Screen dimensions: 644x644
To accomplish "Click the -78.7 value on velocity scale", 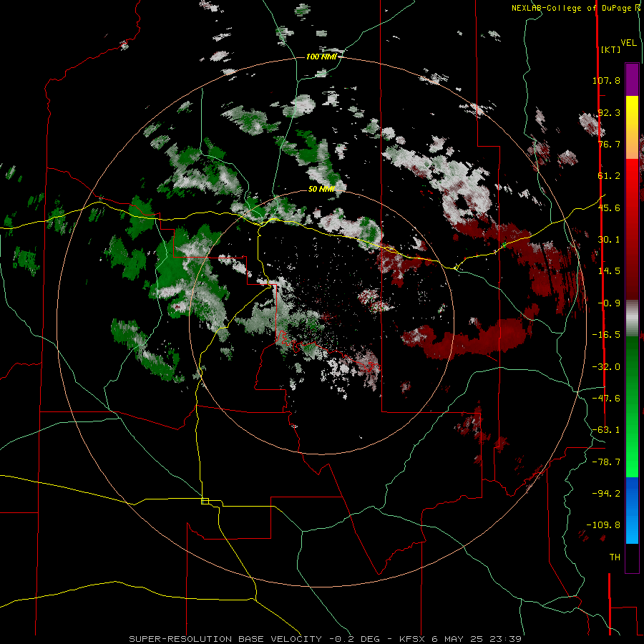I will (x=606, y=462).
